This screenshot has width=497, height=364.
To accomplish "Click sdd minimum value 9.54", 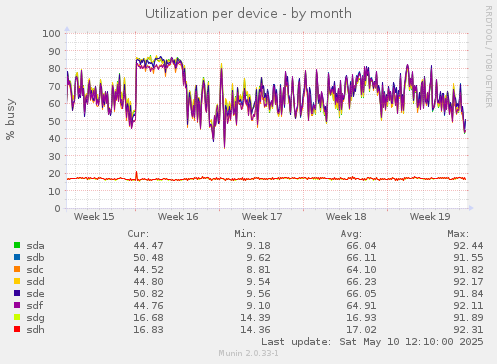I will pyautogui.click(x=258, y=282).
